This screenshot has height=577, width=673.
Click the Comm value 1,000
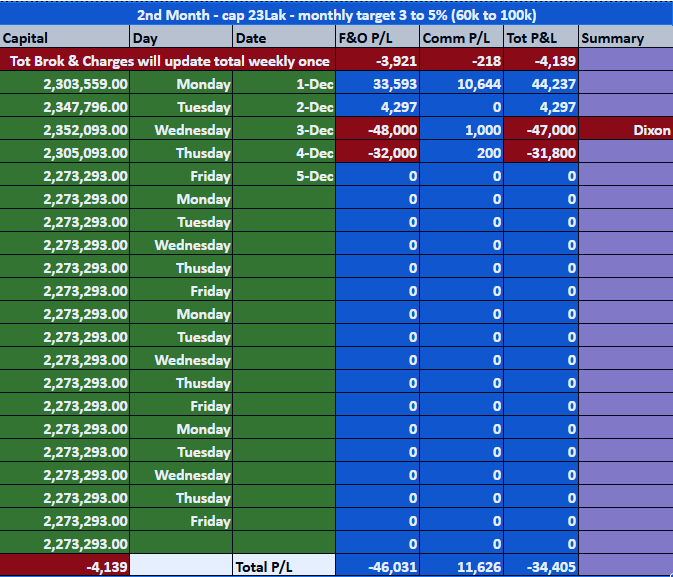click(461, 130)
